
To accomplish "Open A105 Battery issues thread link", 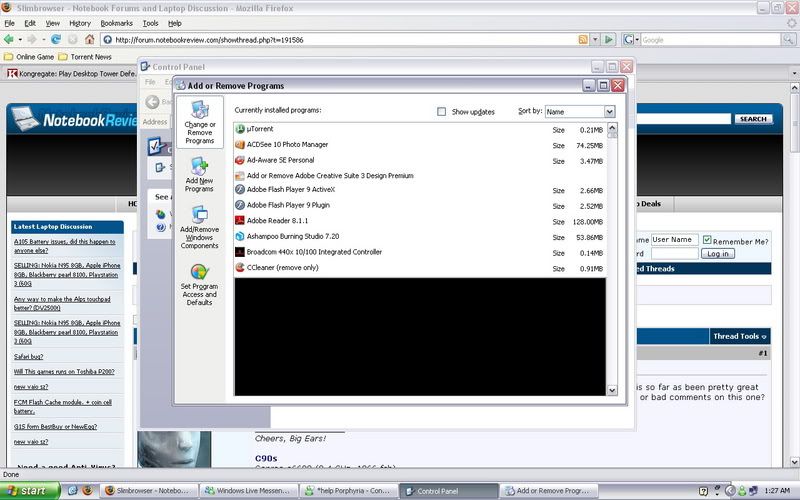I will (65, 246).
